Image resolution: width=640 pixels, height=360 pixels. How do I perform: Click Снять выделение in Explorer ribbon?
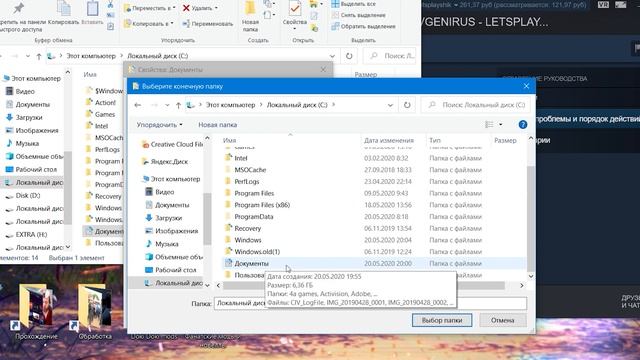click(x=358, y=15)
